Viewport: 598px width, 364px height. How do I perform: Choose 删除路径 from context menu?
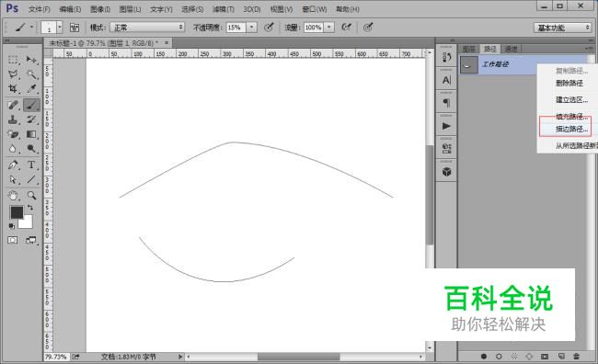coord(569,83)
